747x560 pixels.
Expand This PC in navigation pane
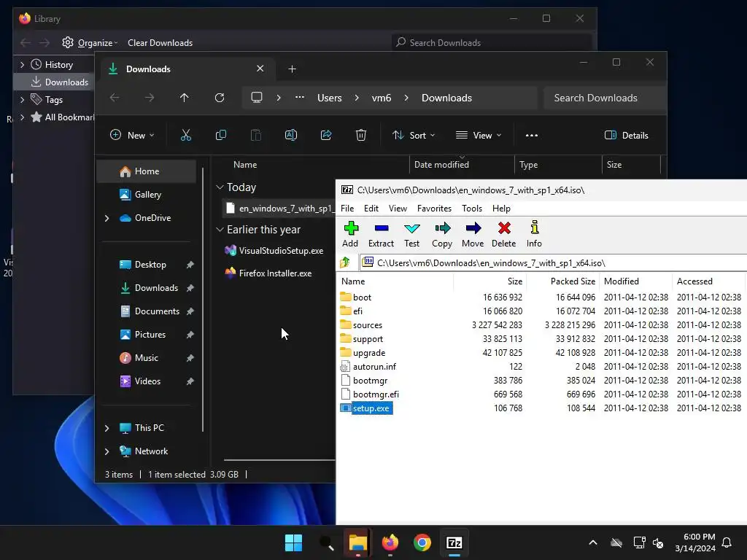(107, 428)
